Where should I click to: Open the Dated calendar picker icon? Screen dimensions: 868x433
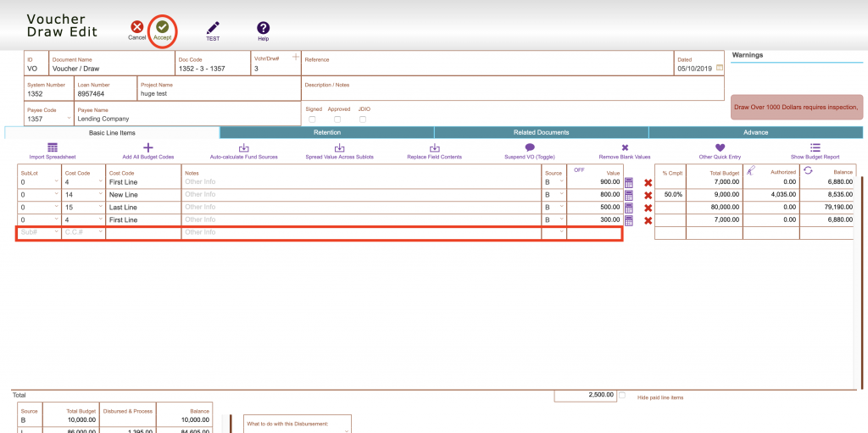[720, 68]
